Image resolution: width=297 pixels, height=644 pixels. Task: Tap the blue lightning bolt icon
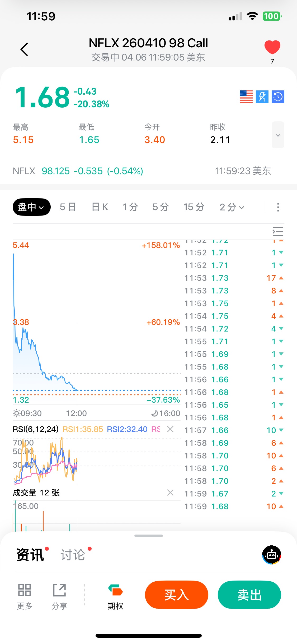[262, 97]
